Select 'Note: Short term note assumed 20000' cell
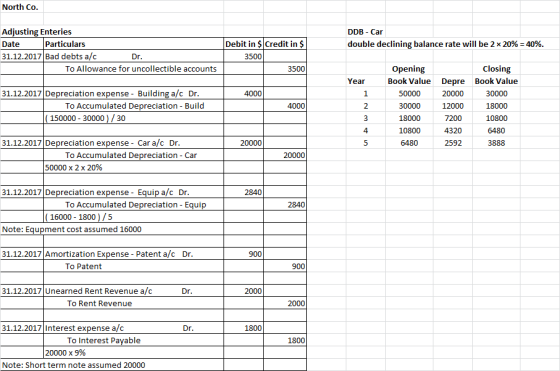Screen dimensions: 560x371 (74, 365)
